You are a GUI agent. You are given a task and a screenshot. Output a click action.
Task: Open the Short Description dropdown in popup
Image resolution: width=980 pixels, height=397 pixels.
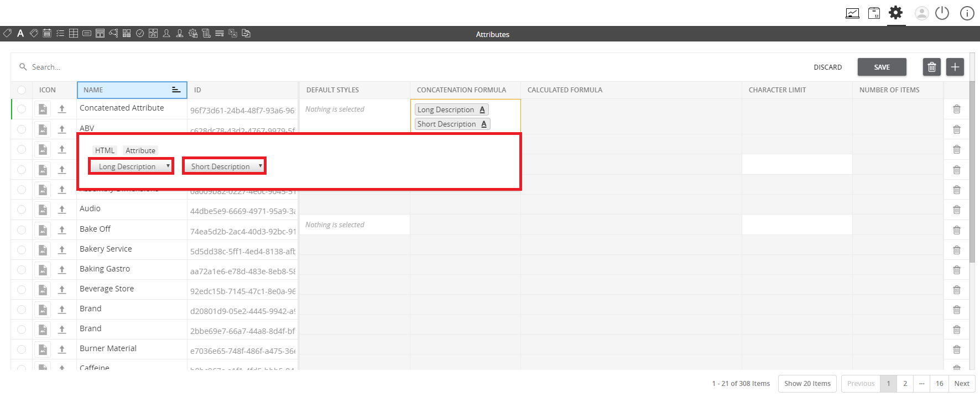click(x=224, y=166)
